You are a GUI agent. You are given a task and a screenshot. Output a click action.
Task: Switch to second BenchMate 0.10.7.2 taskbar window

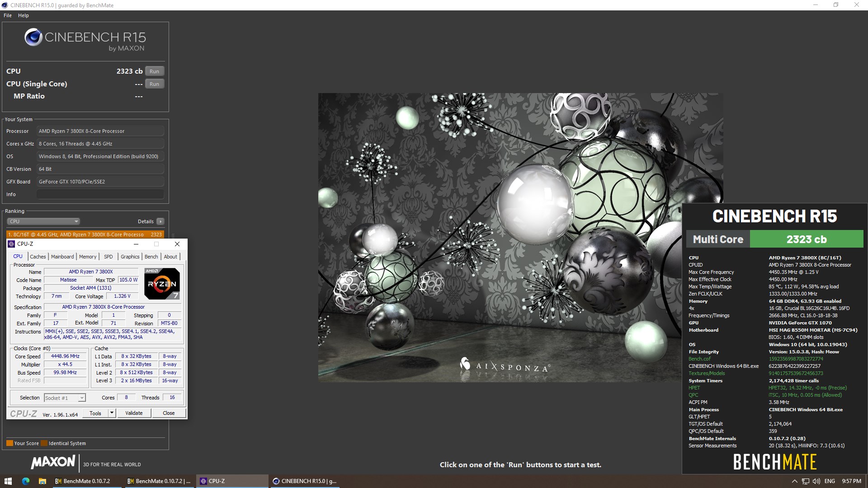(160, 481)
